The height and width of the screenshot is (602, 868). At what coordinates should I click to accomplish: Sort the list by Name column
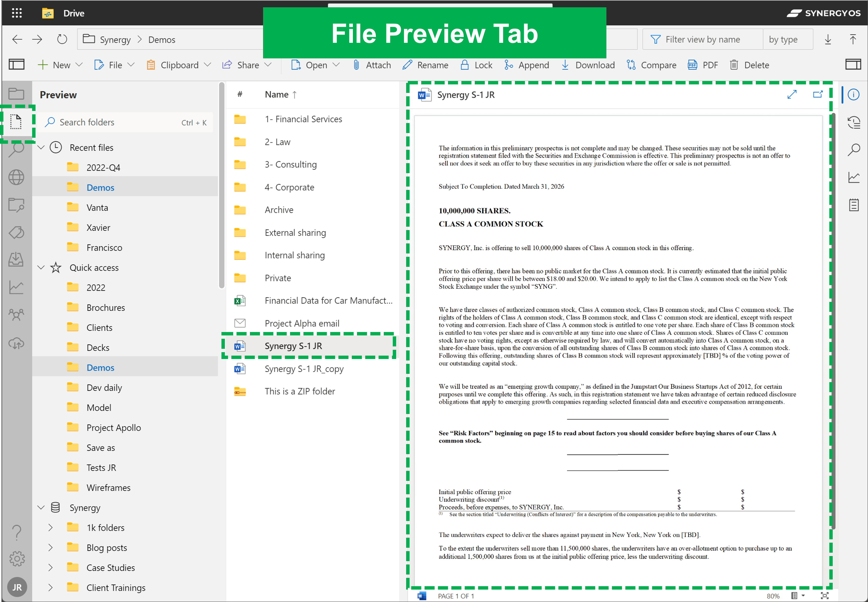[x=281, y=94]
